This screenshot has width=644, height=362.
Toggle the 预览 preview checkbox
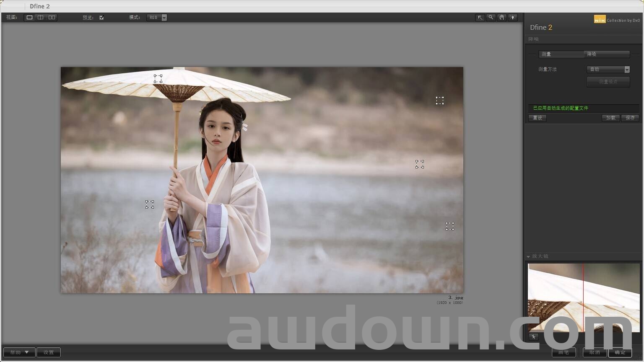(101, 18)
